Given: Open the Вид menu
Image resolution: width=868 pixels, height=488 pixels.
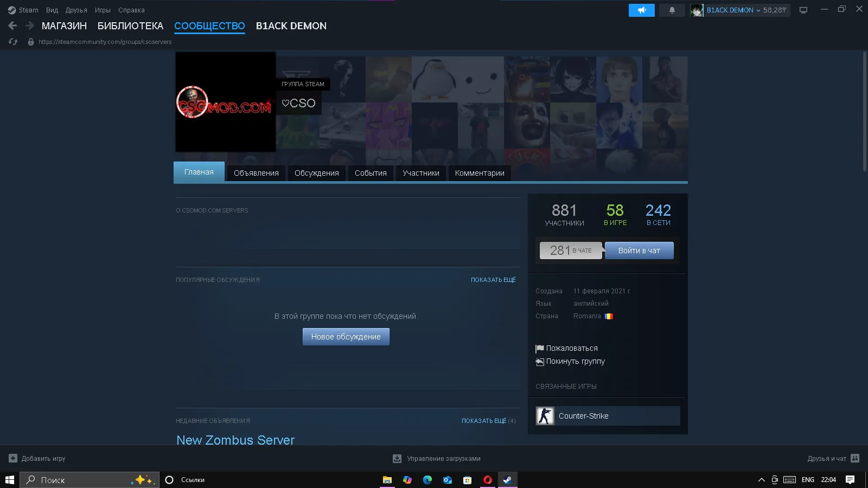Looking at the screenshot, I should click(x=52, y=10).
